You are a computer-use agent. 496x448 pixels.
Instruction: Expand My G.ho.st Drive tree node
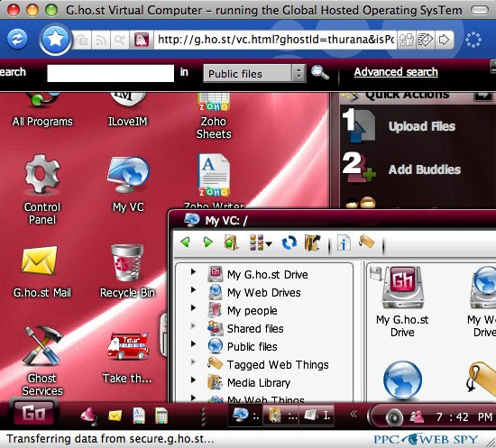tap(193, 271)
